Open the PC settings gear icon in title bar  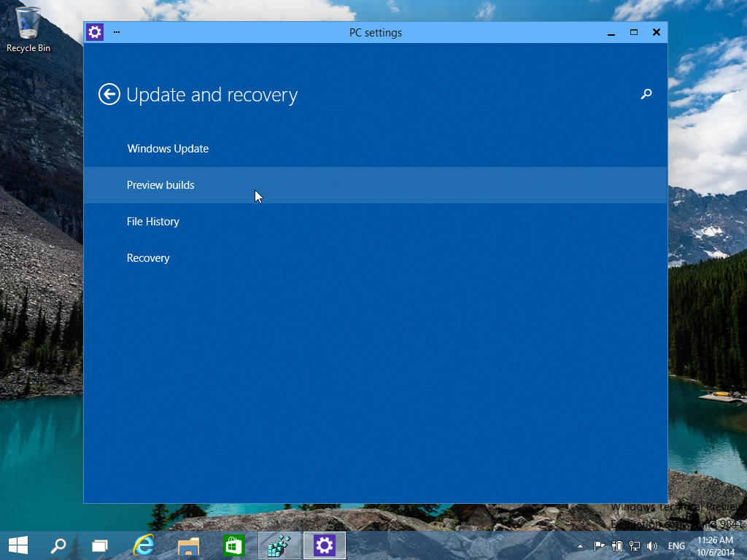point(95,32)
